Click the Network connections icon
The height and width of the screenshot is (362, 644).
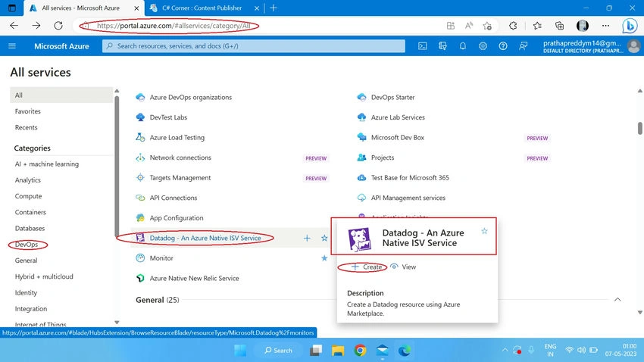(140, 158)
